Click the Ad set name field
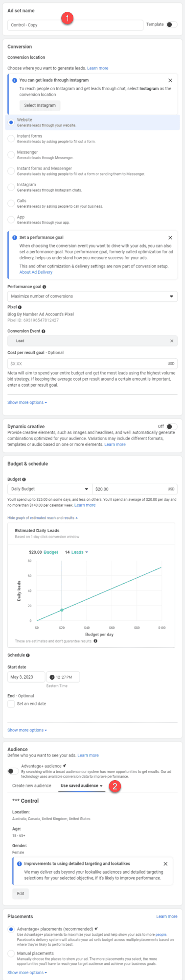Screen dimensions: 185x980 coord(75,24)
